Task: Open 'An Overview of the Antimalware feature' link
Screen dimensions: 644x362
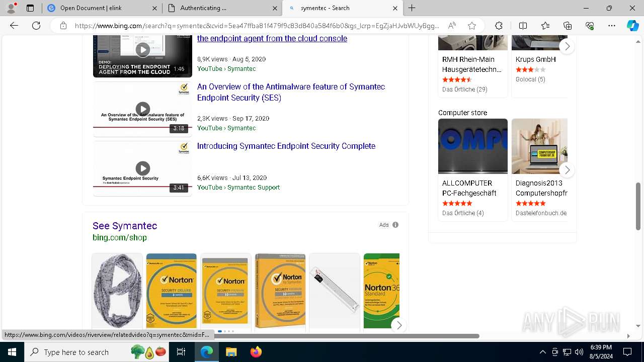Action: 291,92
